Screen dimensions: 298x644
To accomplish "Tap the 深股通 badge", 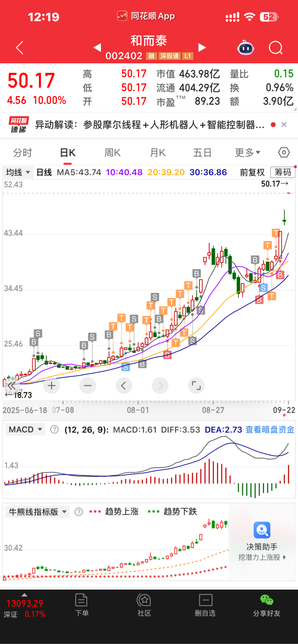I will tap(170, 56).
